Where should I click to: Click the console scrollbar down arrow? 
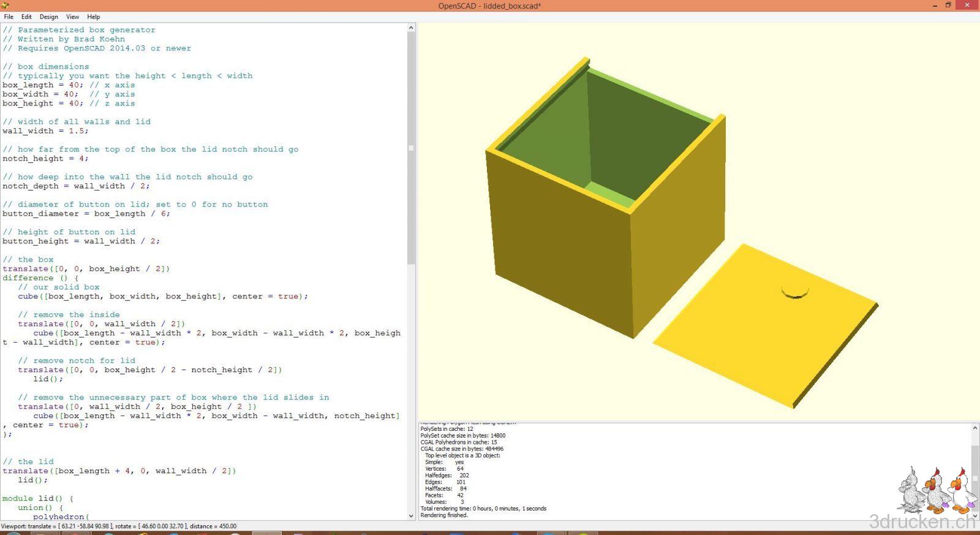pos(975,516)
